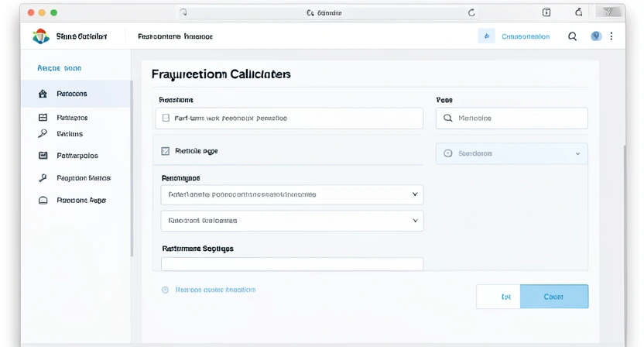Open the three-dot overflow menu in header
Screen dimensions: 644x347
point(611,36)
